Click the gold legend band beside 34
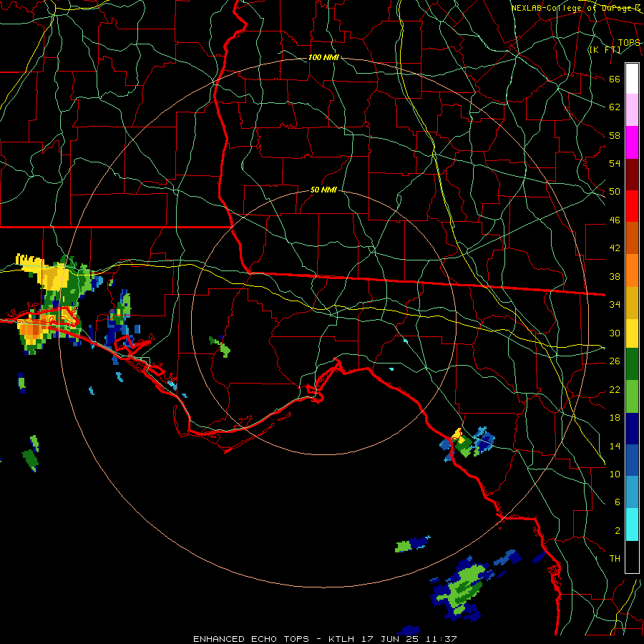The image size is (644, 644). [x=632, y=303]
